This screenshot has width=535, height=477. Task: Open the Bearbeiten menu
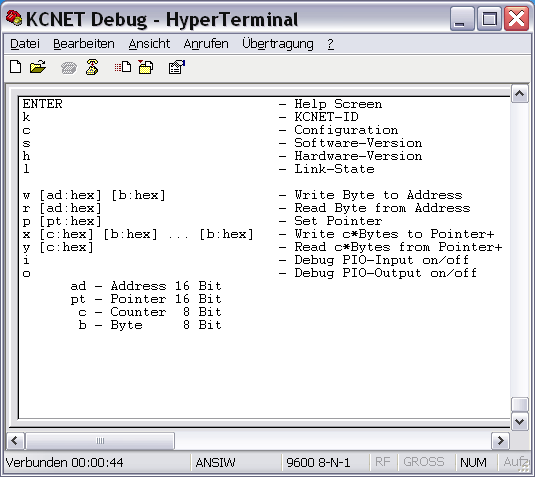(84, 44)
